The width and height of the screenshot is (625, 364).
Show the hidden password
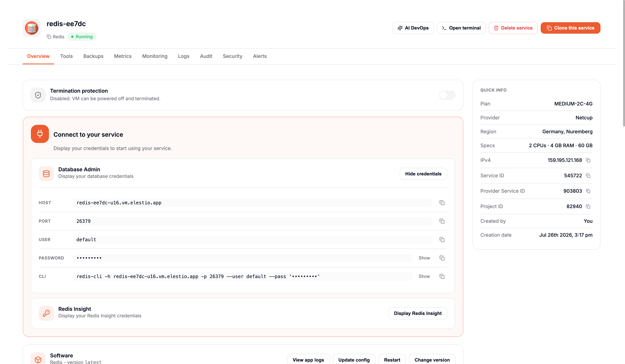tap(424, 258)
